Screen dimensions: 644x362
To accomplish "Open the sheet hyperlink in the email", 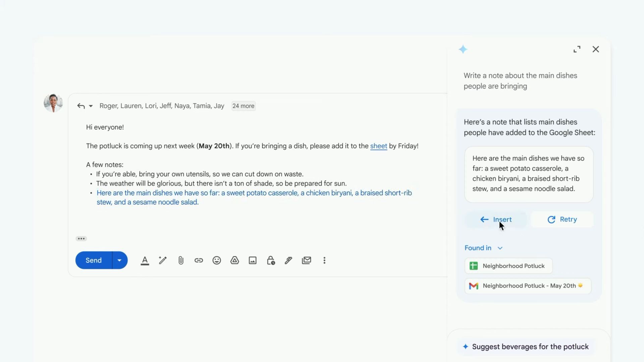I will [378, 146].
